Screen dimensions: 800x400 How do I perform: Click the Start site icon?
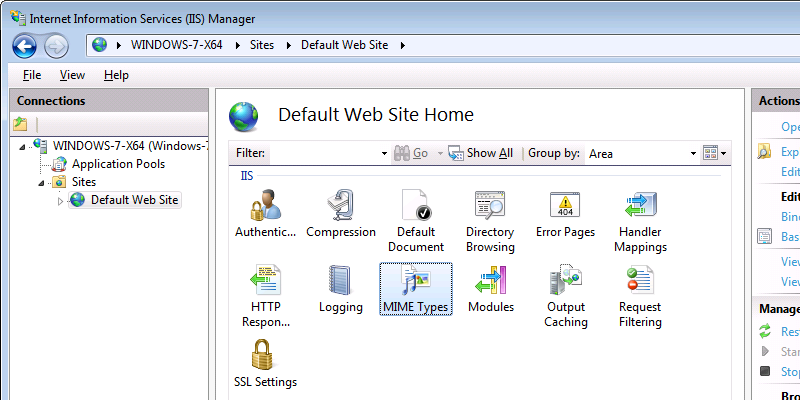tap(765, 352)
